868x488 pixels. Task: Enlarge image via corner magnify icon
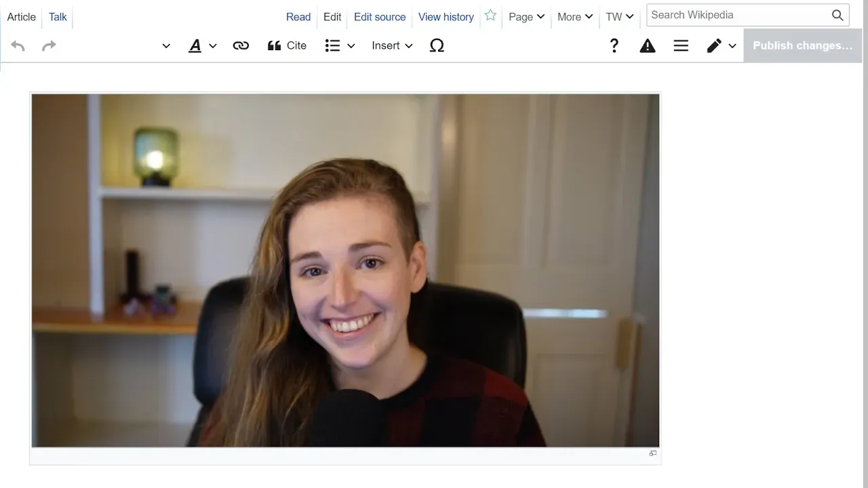(652, 453)
